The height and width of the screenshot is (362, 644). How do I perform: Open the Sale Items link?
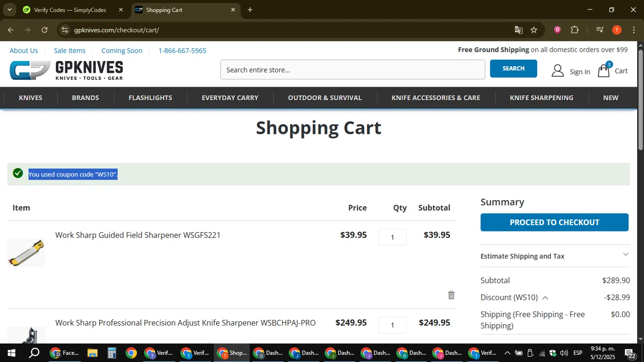70,51
